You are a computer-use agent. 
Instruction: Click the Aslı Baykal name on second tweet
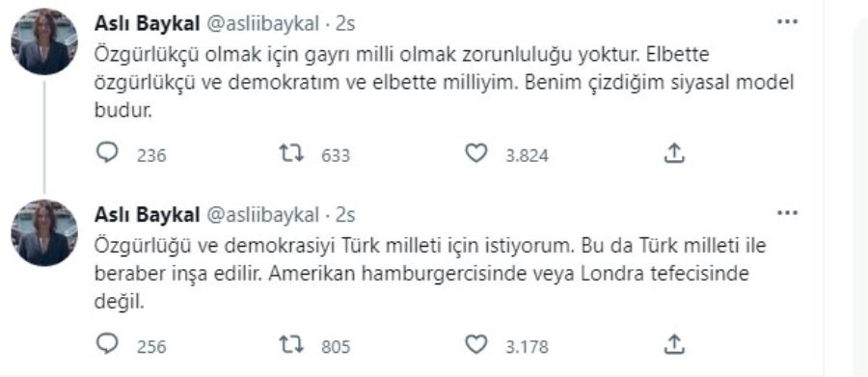coord(148,214)
